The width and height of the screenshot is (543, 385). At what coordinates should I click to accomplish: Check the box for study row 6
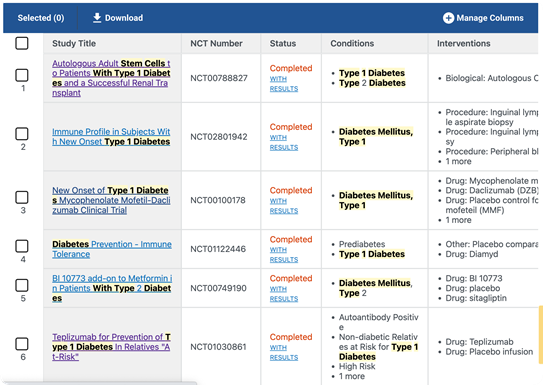click(22, 344)
